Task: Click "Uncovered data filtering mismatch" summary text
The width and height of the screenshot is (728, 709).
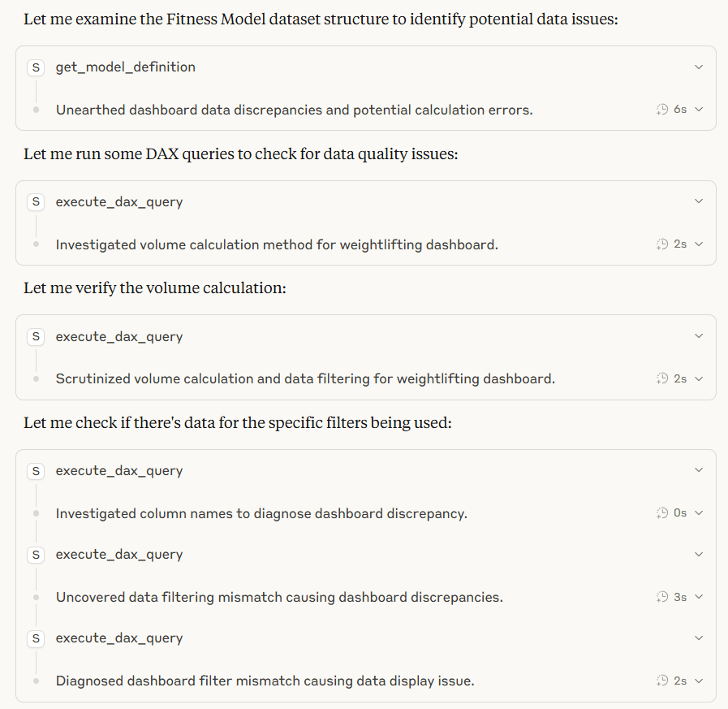Action: point(279,597)
